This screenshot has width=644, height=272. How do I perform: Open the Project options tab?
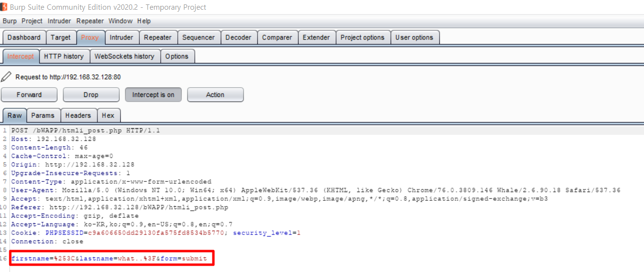point(362,38)
